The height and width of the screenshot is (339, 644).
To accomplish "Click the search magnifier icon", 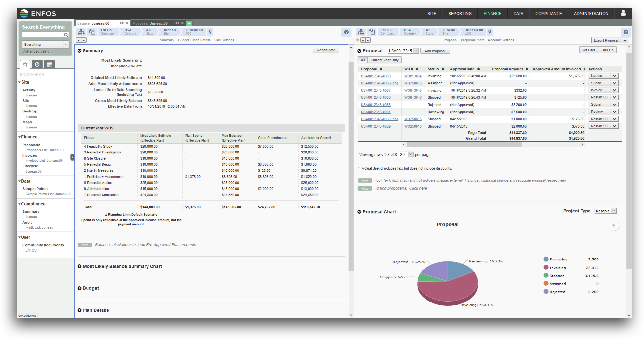I will point(66,35).
